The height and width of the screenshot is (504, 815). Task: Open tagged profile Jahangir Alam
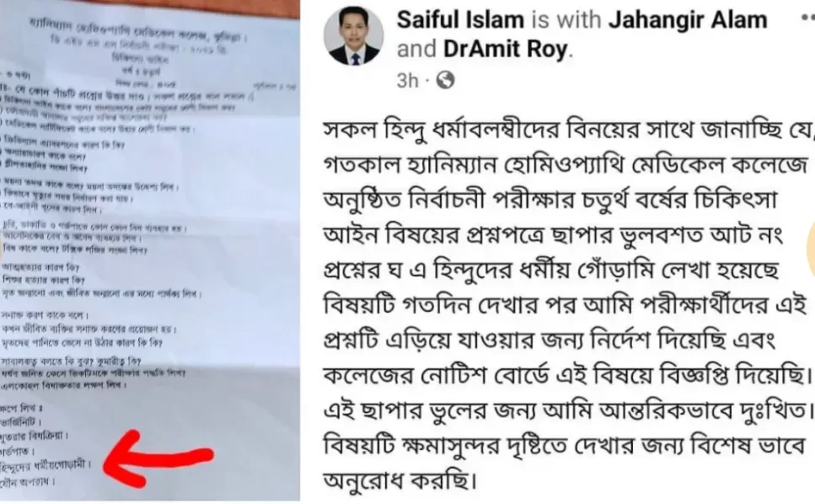[x=688, y=19]
